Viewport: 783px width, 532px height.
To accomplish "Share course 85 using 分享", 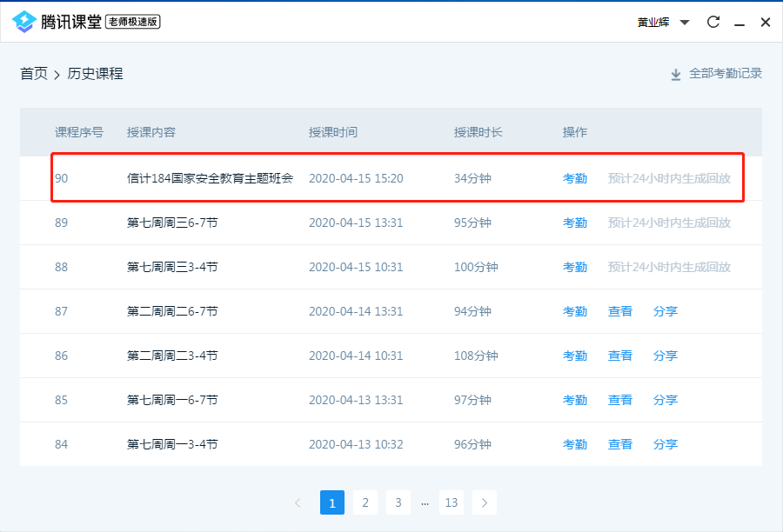I will [x=665, y=400].
